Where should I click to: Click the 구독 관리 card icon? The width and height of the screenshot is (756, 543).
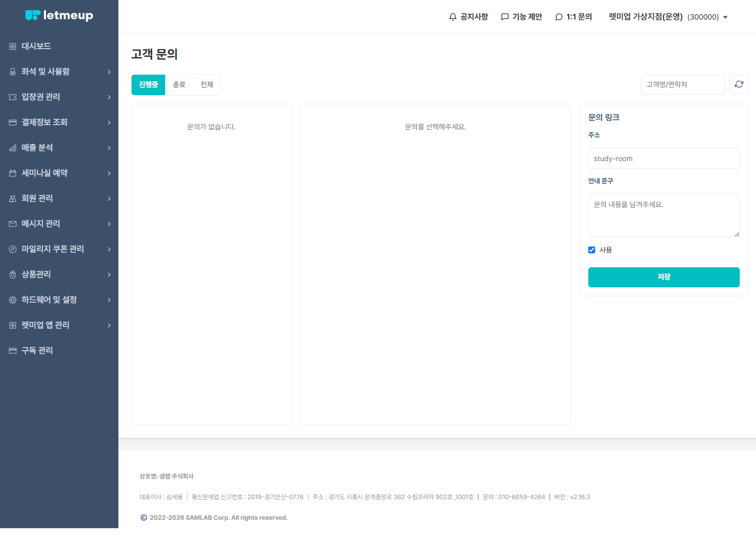coord(13,351)
